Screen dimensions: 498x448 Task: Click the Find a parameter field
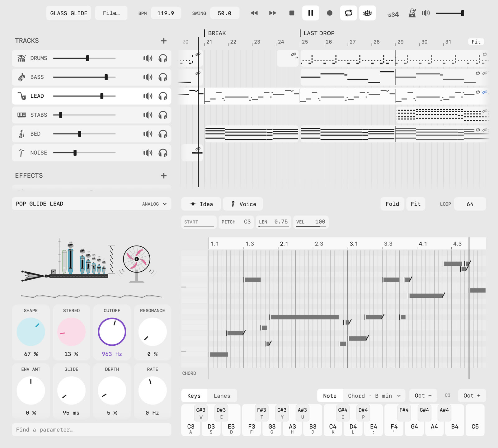click(x=92, y=430)
